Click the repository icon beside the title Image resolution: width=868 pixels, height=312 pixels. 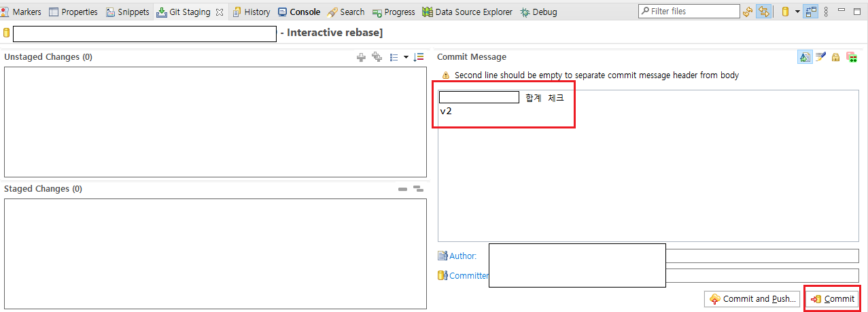click(7, 33)
